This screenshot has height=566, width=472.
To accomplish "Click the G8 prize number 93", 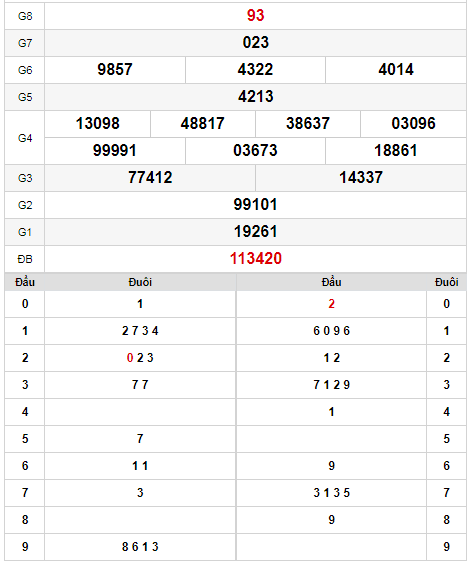I will 255,16.
